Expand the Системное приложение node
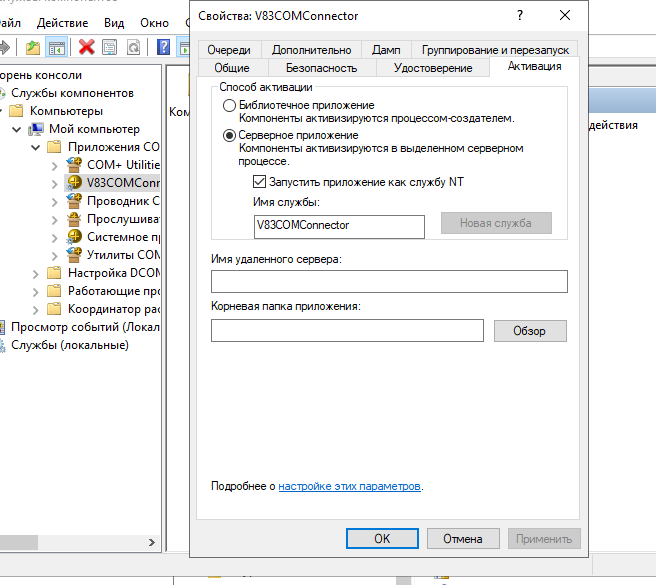This screenshot has height=585, width=656. click(x=54, y=238)
